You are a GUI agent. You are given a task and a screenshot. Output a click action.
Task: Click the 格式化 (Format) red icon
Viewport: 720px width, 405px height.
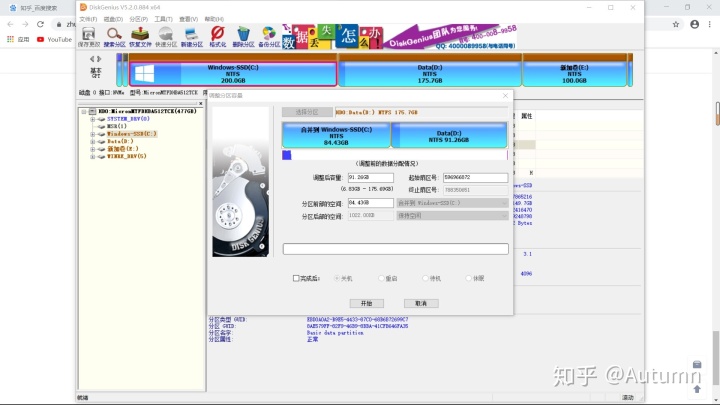[x=217, y=37]
